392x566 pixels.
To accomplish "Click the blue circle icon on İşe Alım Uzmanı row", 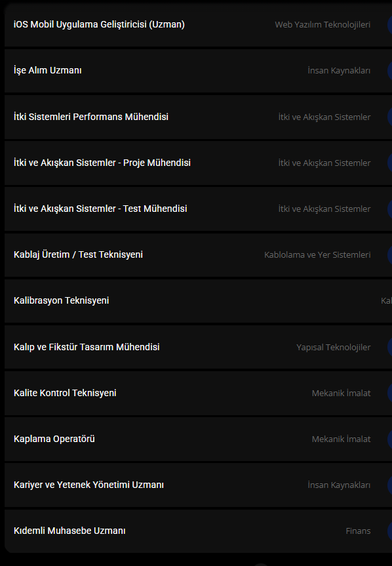I will (x=390, y=70).
